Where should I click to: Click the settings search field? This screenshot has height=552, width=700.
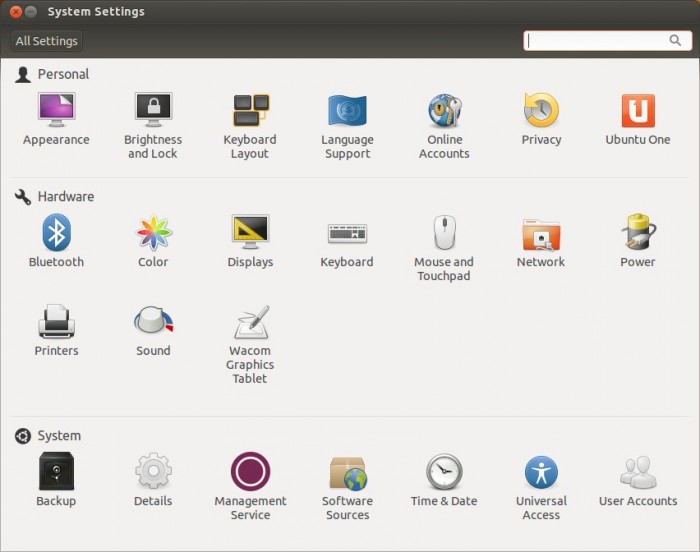[598, 41]
